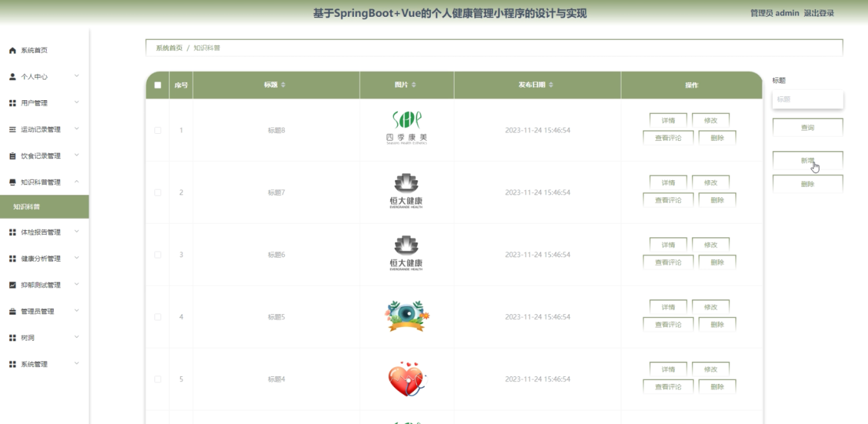Toggle the select-all checkbox in table header
Screen dimensions: 868x424
(158, 85)
